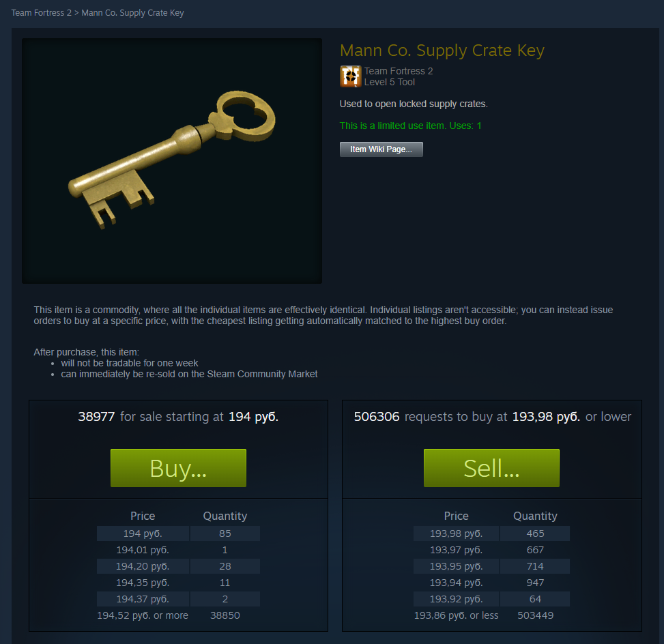Open the Team Fortress 2 breadcrumb link
Viewport: 664px width, 644px height.
pos(42,13)
